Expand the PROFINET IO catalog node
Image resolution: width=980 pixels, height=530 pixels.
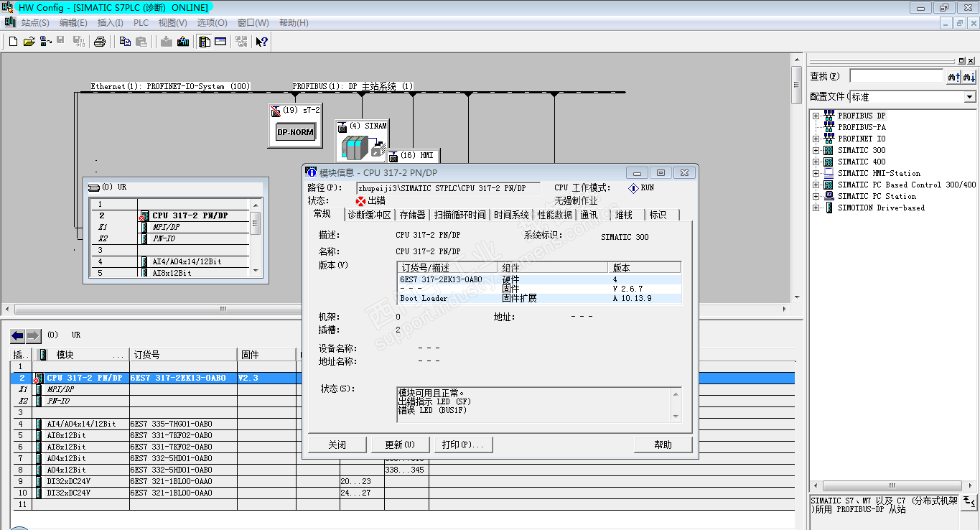click(816, 139)
